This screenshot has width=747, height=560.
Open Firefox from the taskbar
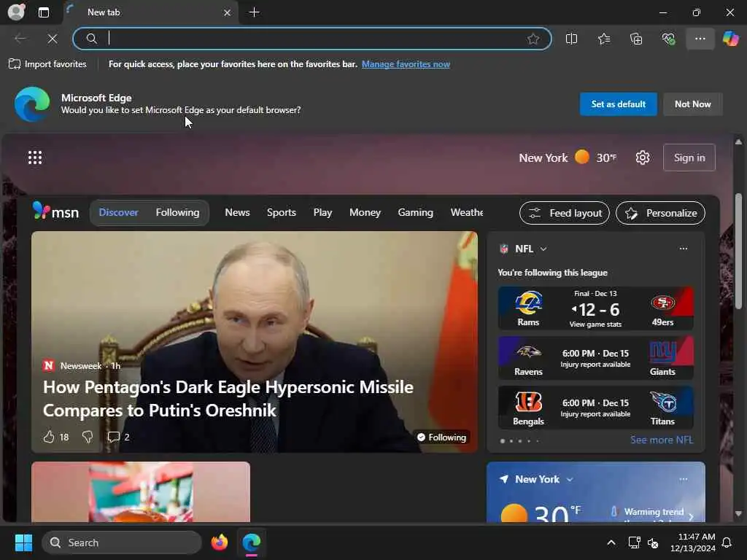tap(219, 542)
